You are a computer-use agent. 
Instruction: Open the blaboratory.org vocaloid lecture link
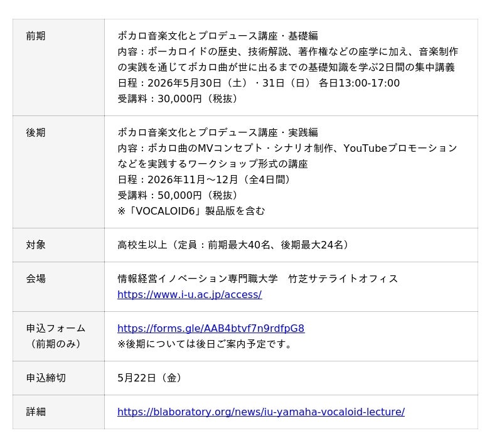[x=260, y=412]
